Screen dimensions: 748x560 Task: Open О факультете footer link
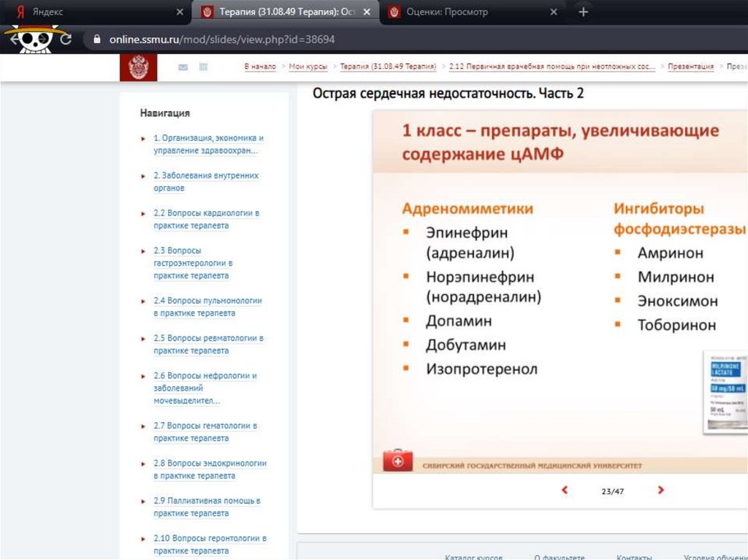[559, 556]
